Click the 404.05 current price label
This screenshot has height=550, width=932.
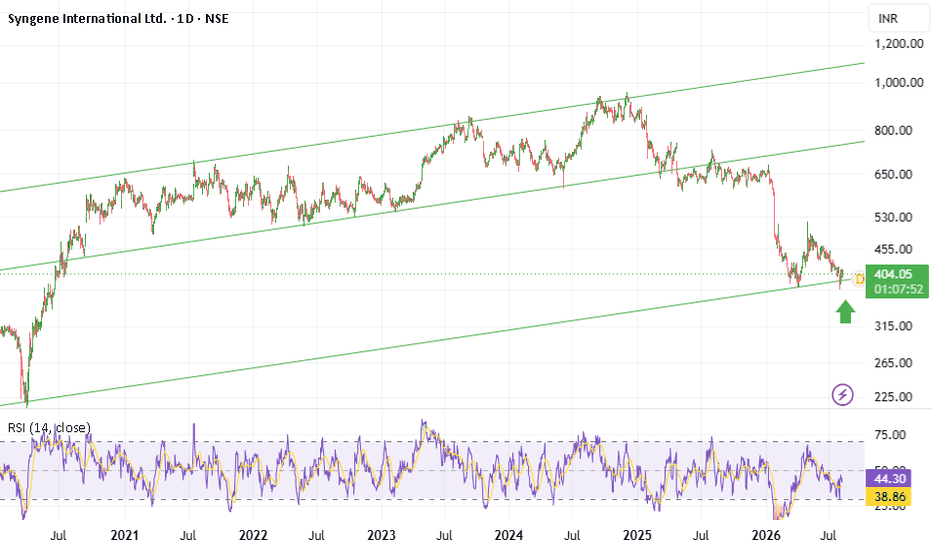tap(893, 274)
